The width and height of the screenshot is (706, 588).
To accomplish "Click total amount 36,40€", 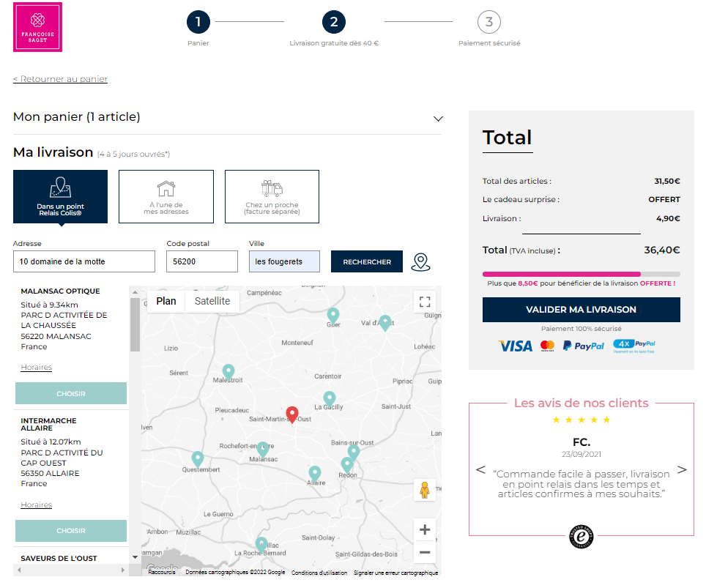I will point(662,250).
